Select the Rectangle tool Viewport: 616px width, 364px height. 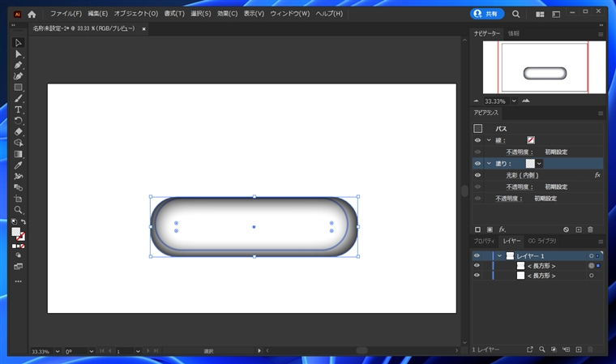pos(18,88)
